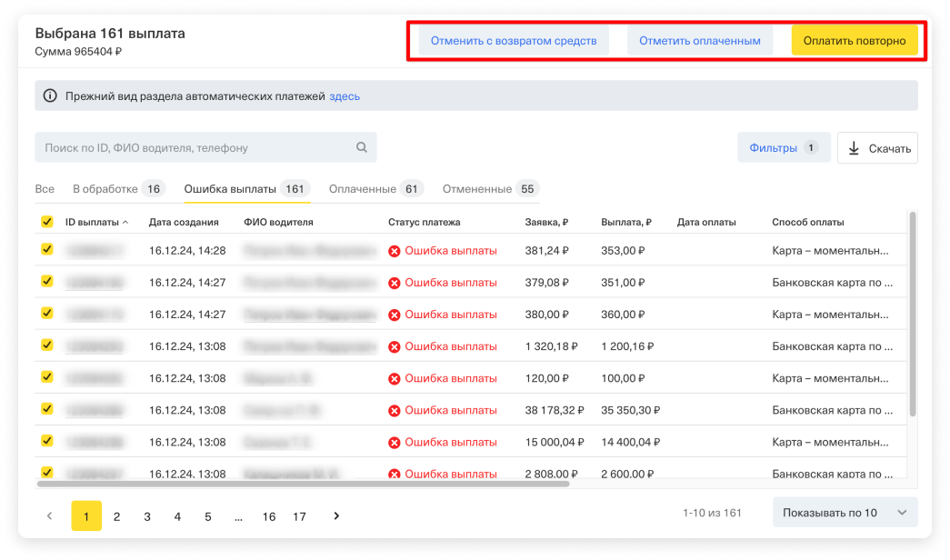The height and width of the screenshot is (560, 950).
Task: Switch to the Оплаченные tab
Action: click(362, 189)
